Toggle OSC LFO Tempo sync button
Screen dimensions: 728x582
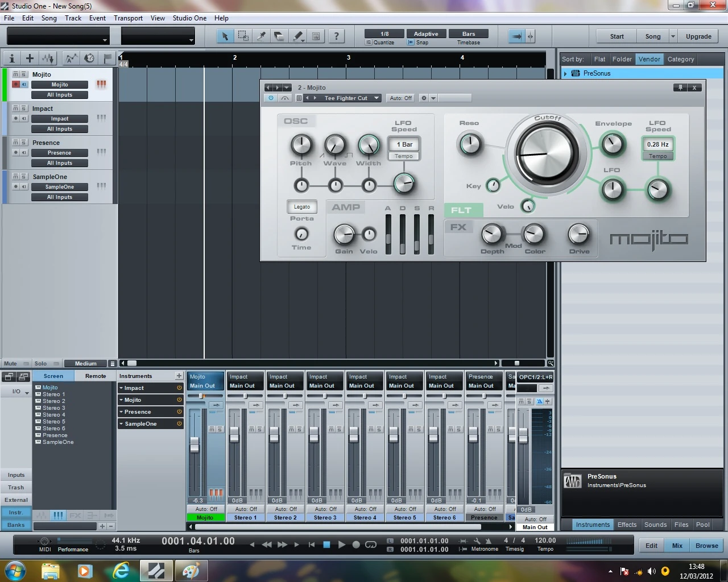click(x=404, y=156)
